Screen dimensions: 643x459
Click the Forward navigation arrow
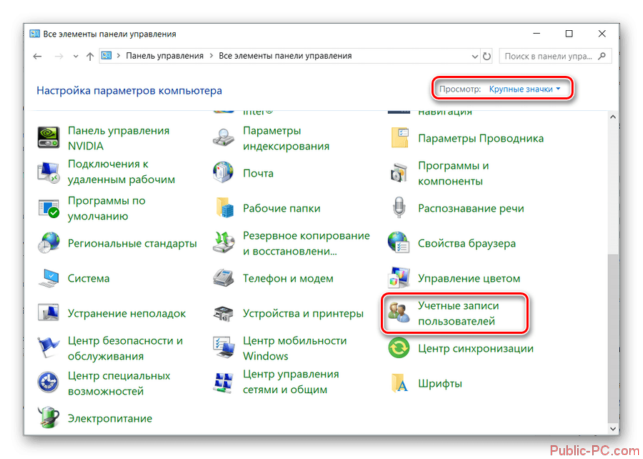[59, 56]
